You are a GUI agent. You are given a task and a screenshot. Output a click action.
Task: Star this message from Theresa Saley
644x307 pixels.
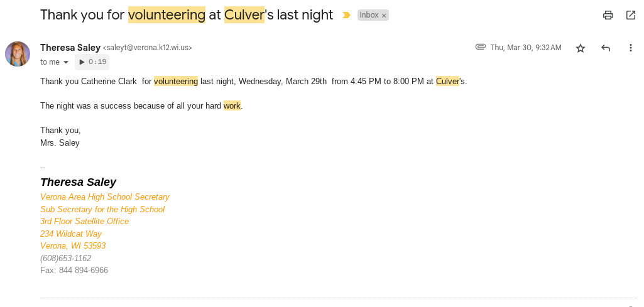pos(581,48)
